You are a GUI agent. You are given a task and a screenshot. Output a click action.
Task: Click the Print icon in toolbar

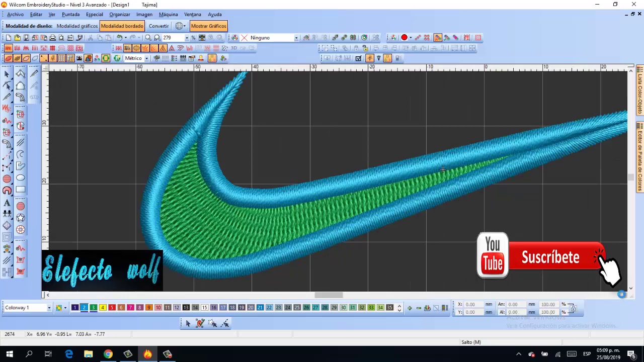[52, 38]
